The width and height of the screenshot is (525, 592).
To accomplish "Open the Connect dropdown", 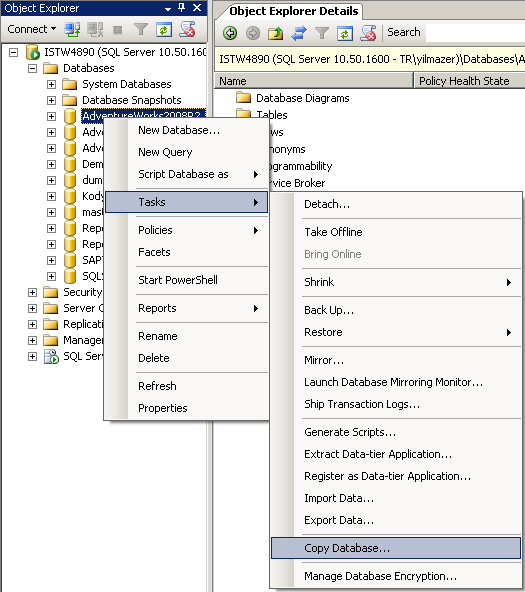I will point(32,29).
